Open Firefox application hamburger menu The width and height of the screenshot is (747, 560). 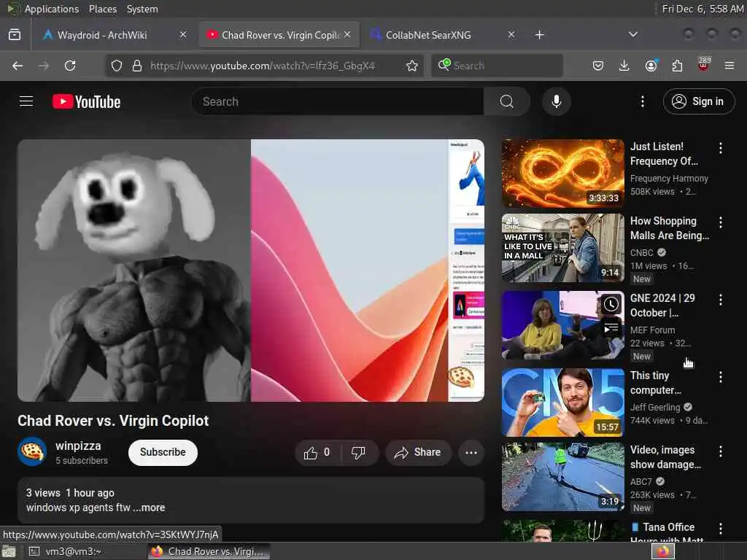tap(729, 66)
